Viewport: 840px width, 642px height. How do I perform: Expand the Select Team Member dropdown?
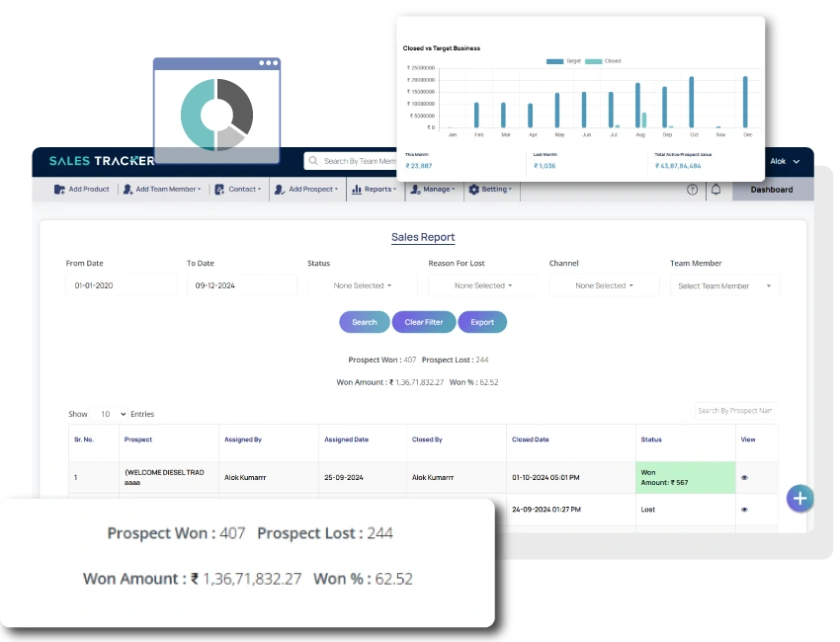[724, 285]
